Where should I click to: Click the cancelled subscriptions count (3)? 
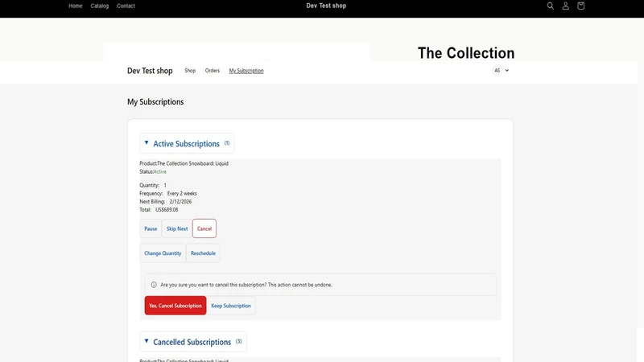point(238,341)
